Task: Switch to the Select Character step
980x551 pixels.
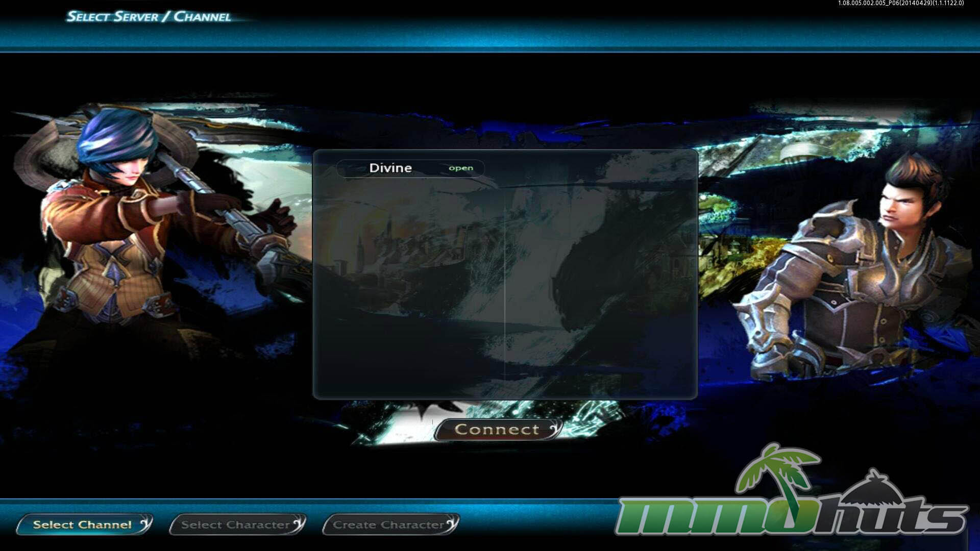Action: pyautogui.click(x=235, y=524)
